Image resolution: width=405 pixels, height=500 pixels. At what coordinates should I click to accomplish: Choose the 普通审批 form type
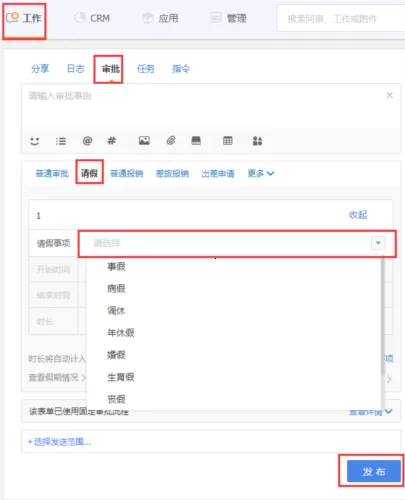coord(52,173)
